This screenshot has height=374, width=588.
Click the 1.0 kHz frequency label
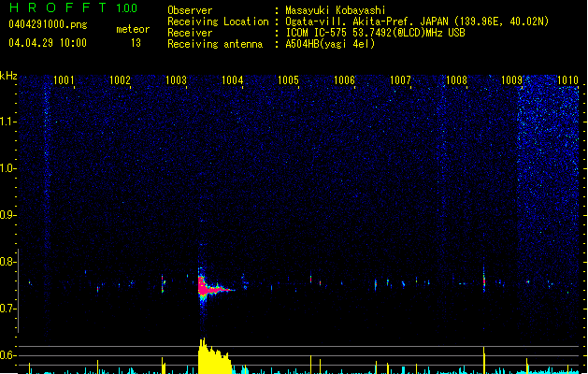8,169
